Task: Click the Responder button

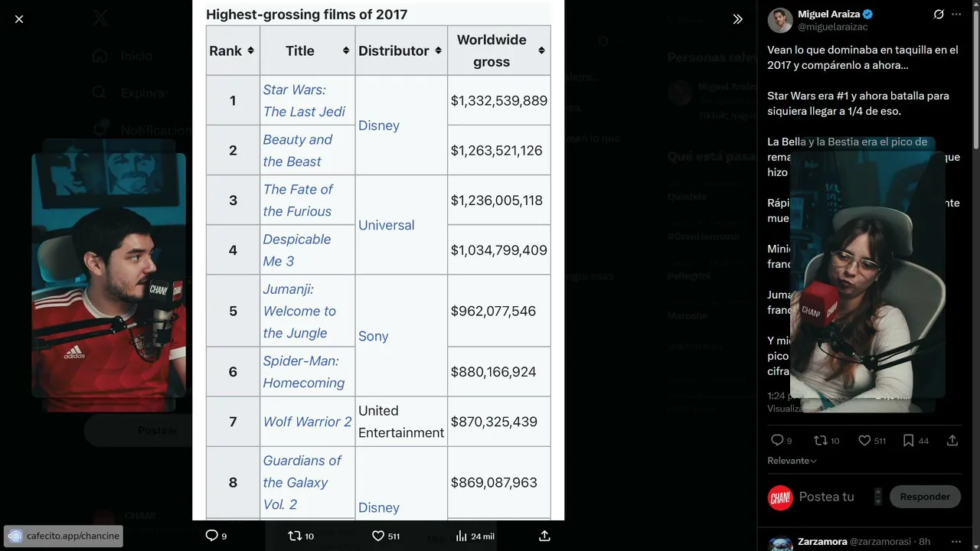Action: pyautogui.click(x=925, y=497)
